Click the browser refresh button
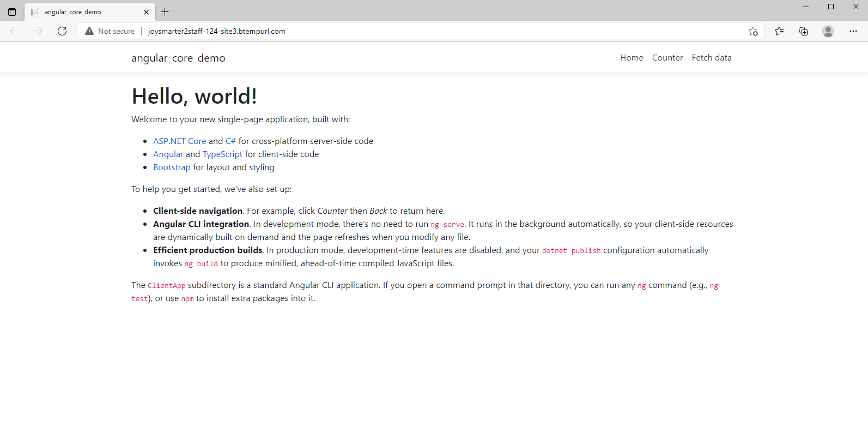 coord(62,31)
